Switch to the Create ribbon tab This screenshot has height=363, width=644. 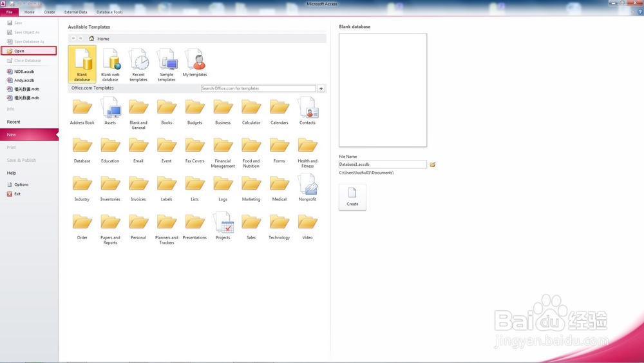pyautogui.click(x=50, y=12)
